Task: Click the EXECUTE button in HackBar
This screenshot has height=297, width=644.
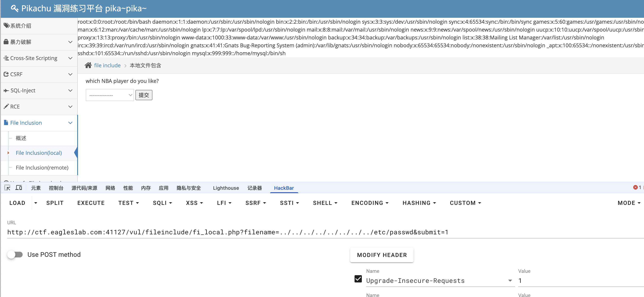Action: pyautogui.click(x=91, y=203)
